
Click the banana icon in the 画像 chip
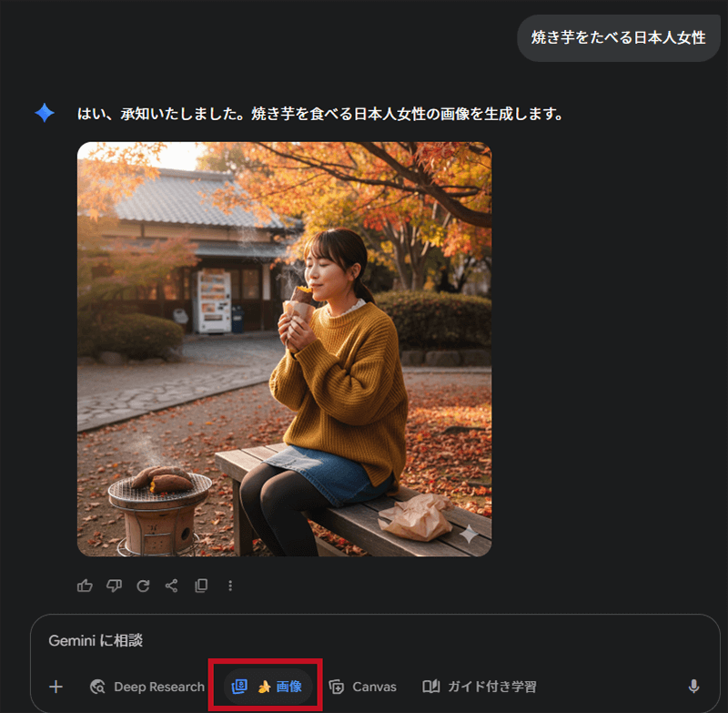tap(265, 687)
